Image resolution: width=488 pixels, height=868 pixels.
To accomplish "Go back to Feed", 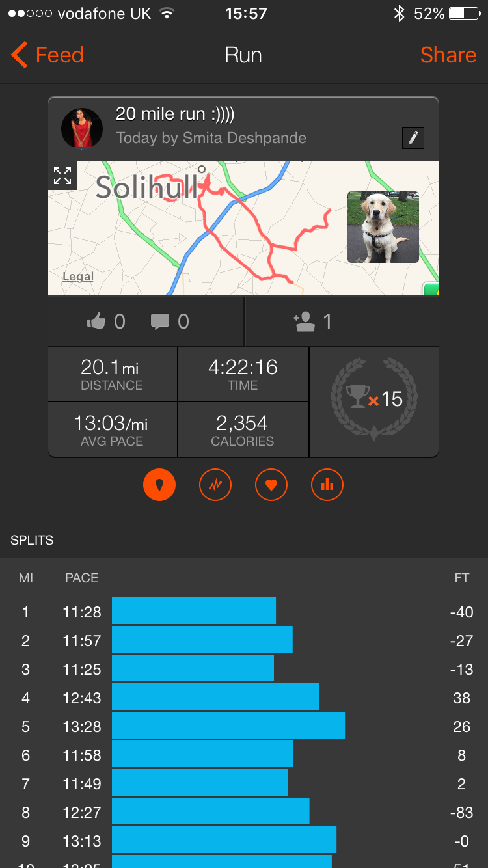I will [x=47, y=55].
